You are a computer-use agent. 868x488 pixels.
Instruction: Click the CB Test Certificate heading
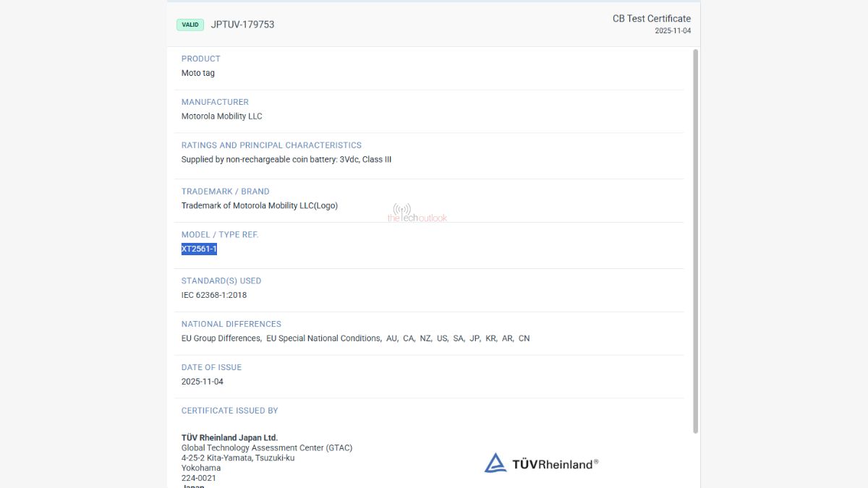click(x=651, y=19)
